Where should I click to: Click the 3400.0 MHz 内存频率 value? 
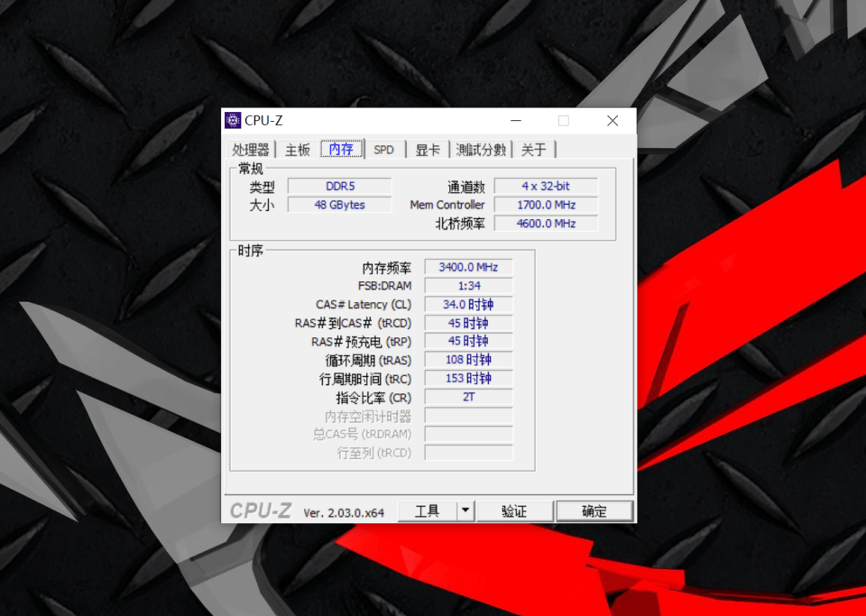point(468,267)
